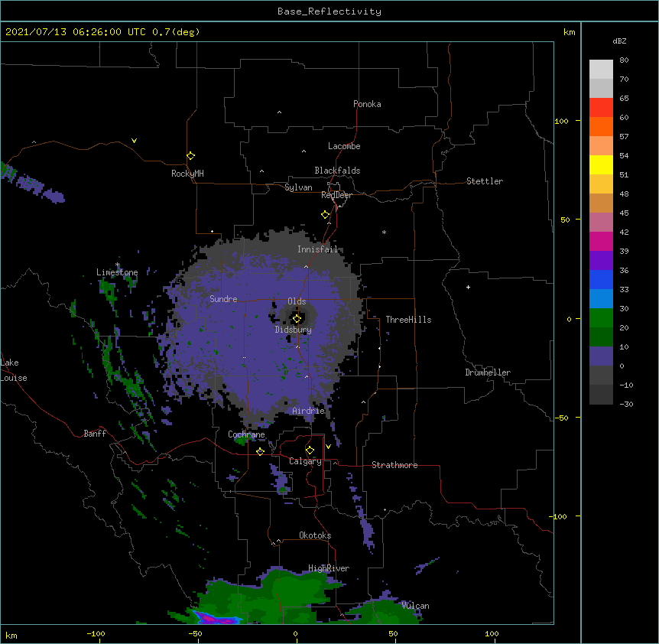This screenshot has width=659, height=644.
Task: Click the yellow V marker east of Calgary
Action: pyautogui.click(x=328, y=447)
